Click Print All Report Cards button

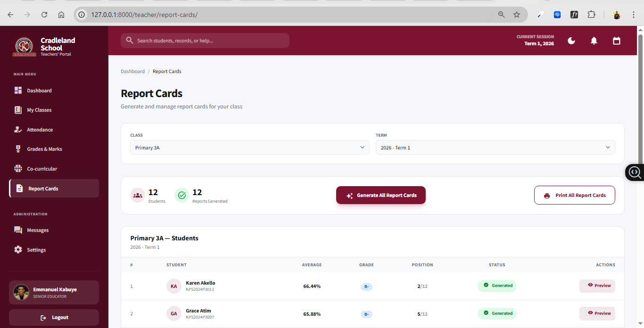(x=574, y=196)
